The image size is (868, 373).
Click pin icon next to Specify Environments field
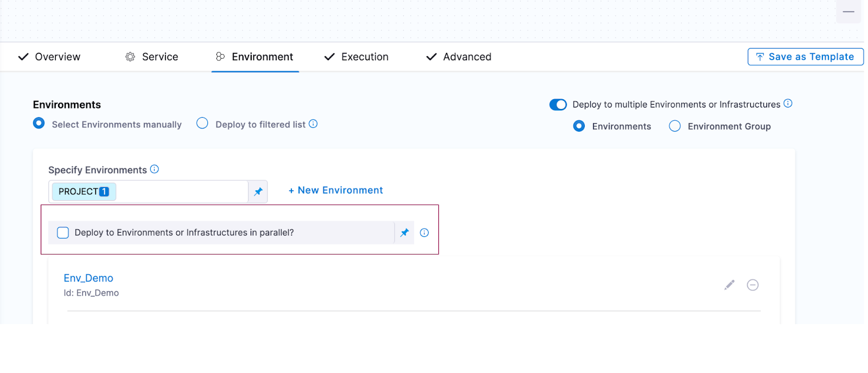[258, 191]
